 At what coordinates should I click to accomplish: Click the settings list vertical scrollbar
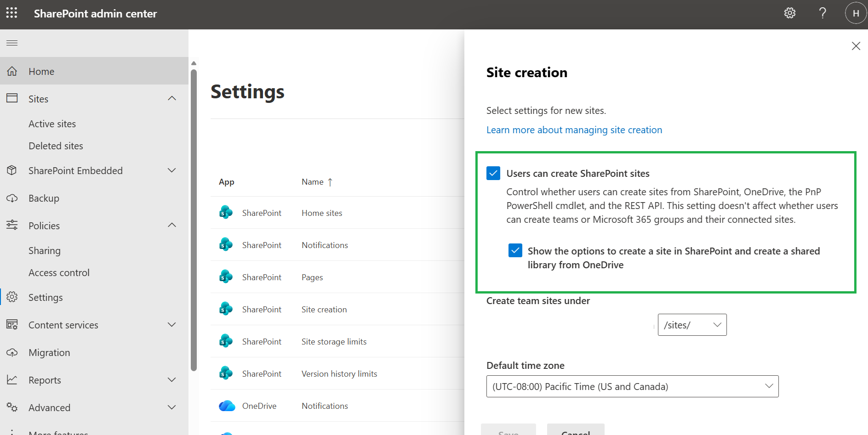[194, 220]
